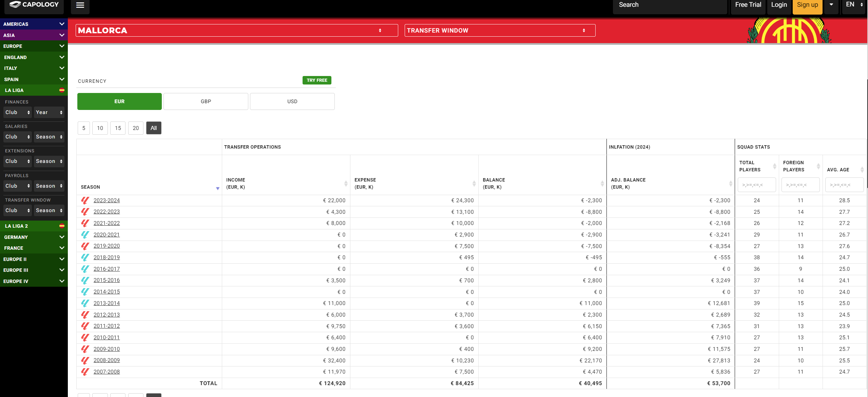Click the league icon beside 2010-2011
The image size is (868, 397).
[85, 338]
